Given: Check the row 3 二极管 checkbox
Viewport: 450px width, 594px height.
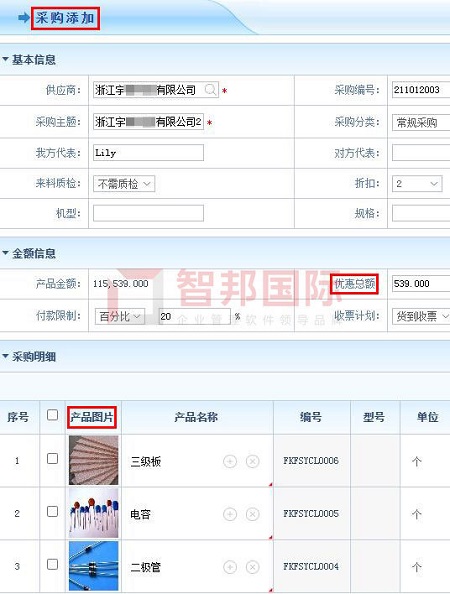Looking at the screenshot, I should tap(52, 564).
